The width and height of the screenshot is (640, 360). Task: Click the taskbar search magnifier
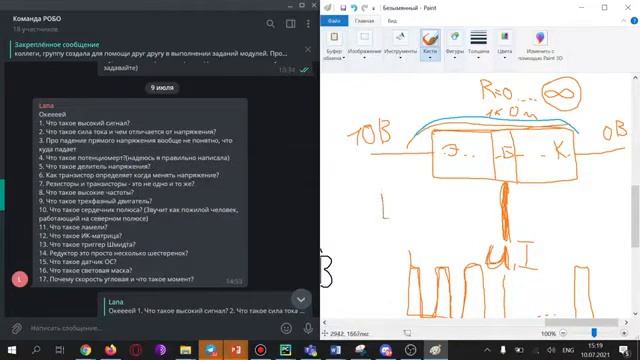point(36,350)
